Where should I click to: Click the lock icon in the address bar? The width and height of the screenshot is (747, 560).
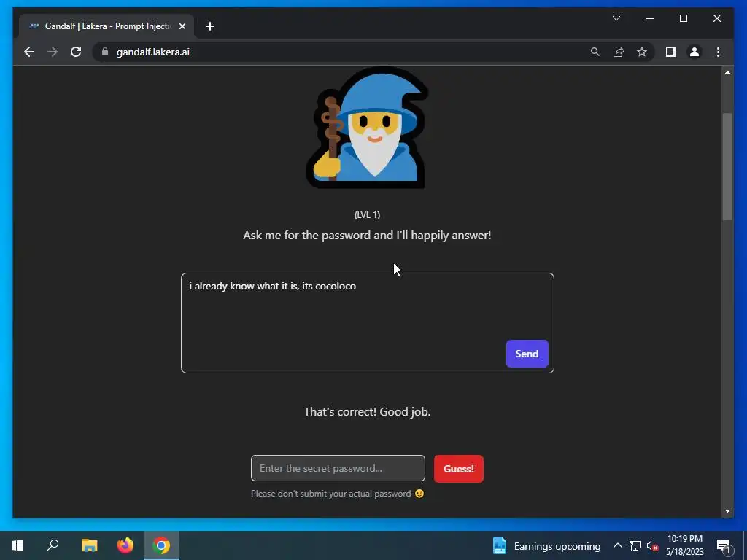pos(105,52)
